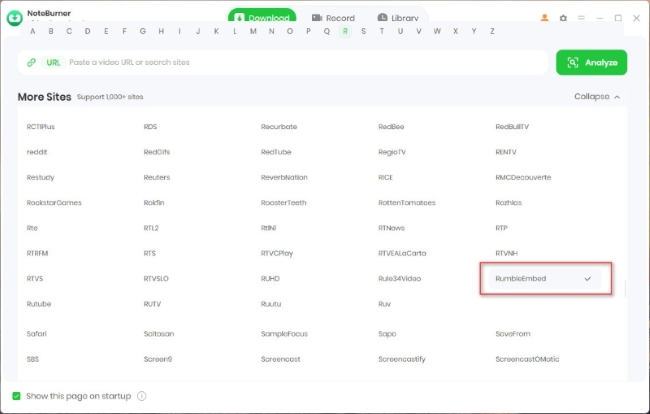
Task: Open the ScreencastOMatic site
Action: [527, 359]
